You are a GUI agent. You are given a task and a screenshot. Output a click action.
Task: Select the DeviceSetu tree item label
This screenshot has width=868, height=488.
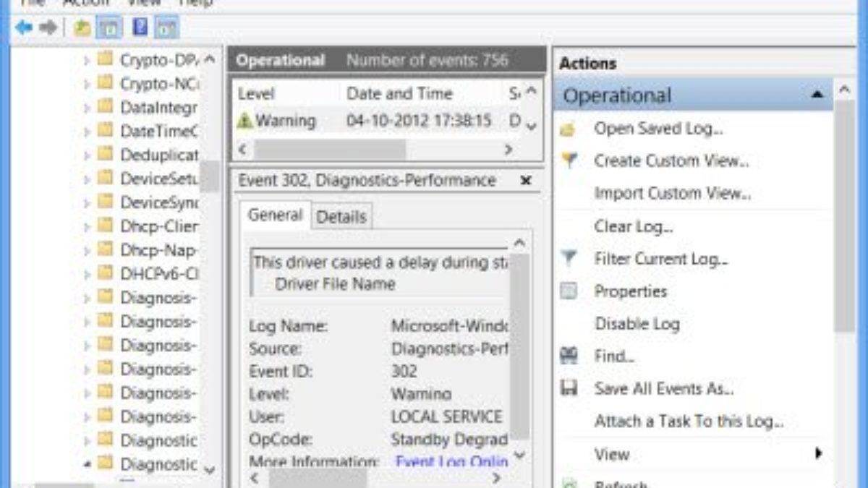pyautogui.click(x=159, y=179)
